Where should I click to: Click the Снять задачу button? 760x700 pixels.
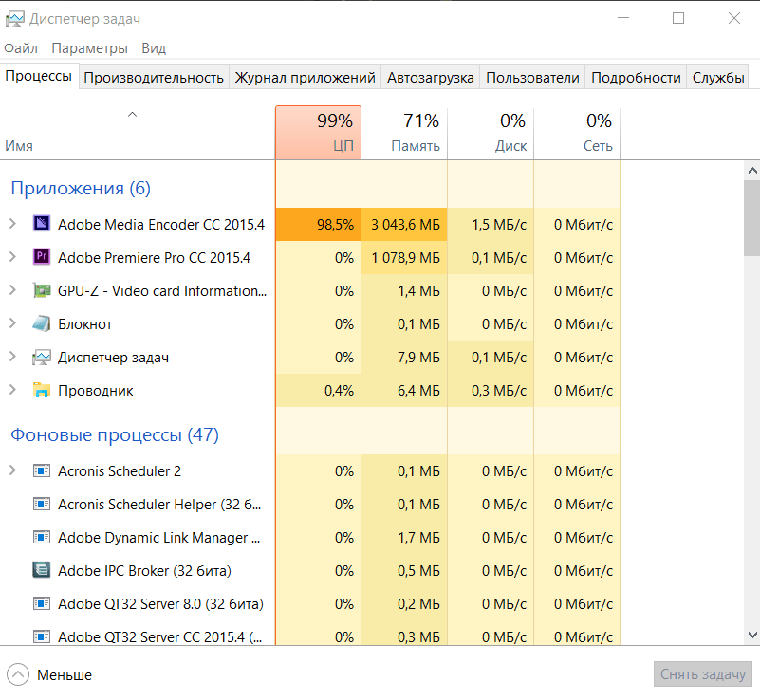pos(703,673)
